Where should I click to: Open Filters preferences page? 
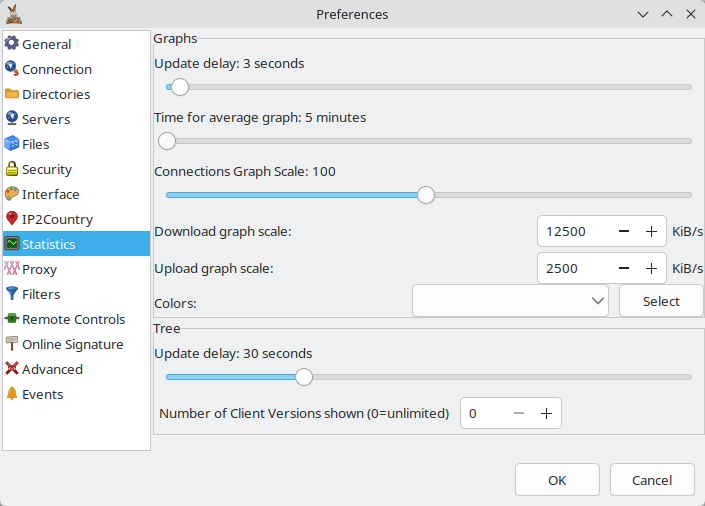click(76, 294)
